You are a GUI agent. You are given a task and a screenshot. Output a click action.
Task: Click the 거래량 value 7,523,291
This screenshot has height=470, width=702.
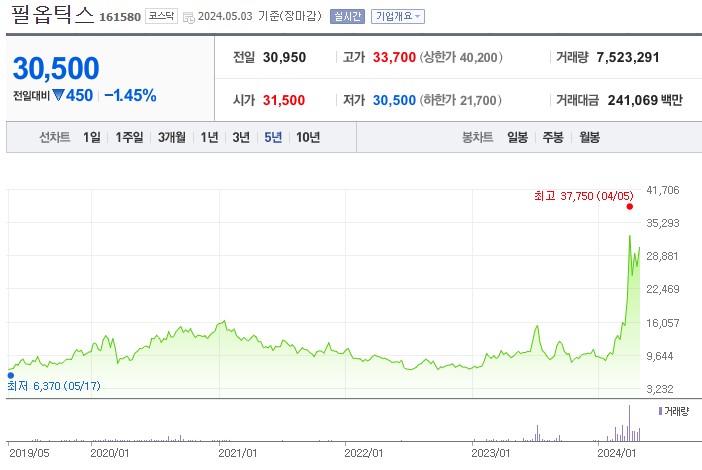tap(628, 57)
